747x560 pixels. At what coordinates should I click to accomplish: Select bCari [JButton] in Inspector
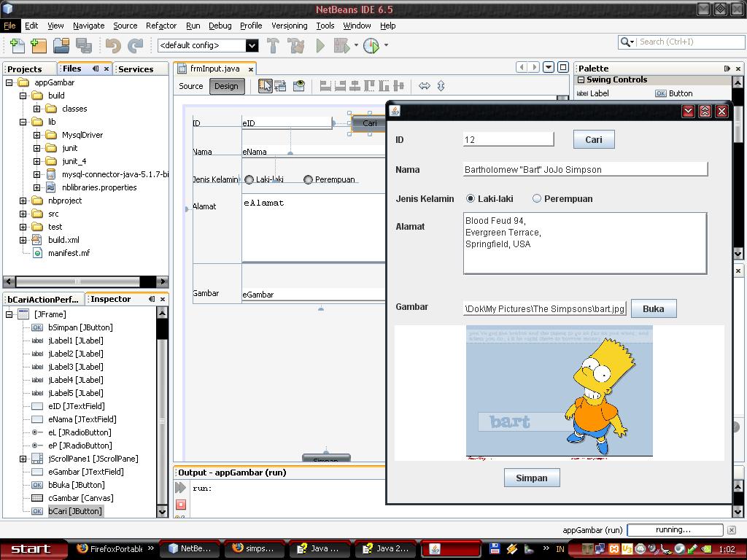pos(75,511)
